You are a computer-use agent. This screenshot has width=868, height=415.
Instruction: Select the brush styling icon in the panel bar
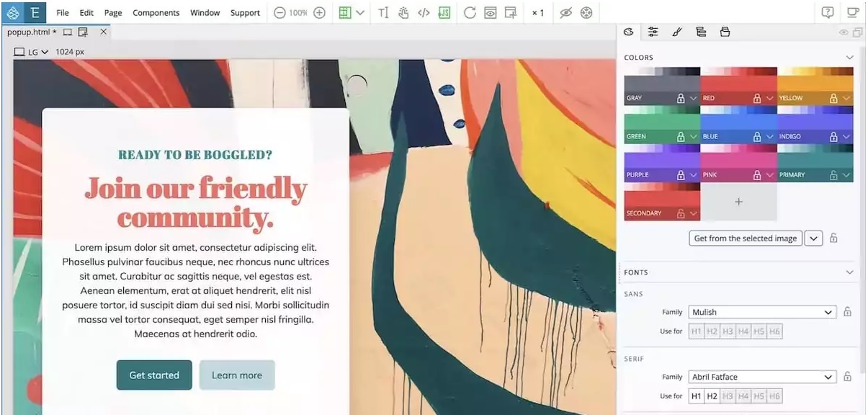(x=677, y=32)
